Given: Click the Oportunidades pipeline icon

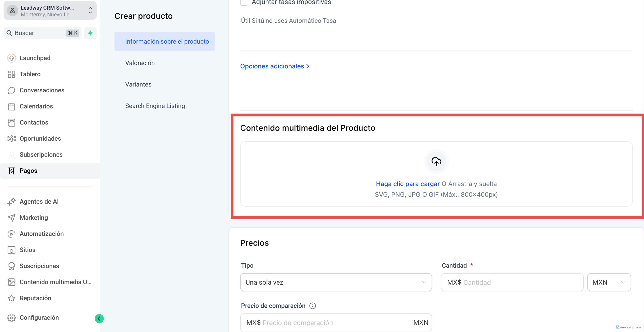Looking at the screenshot, I should 11,138.
